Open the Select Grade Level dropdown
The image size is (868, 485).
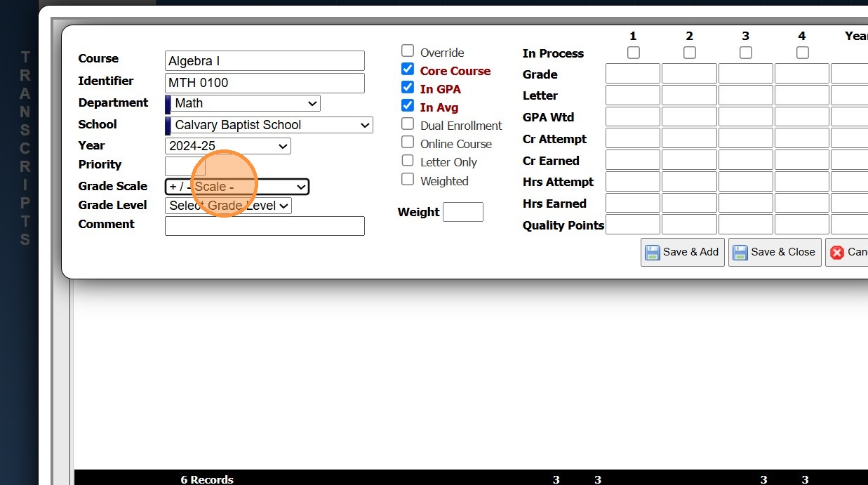[x=228, y=206]
